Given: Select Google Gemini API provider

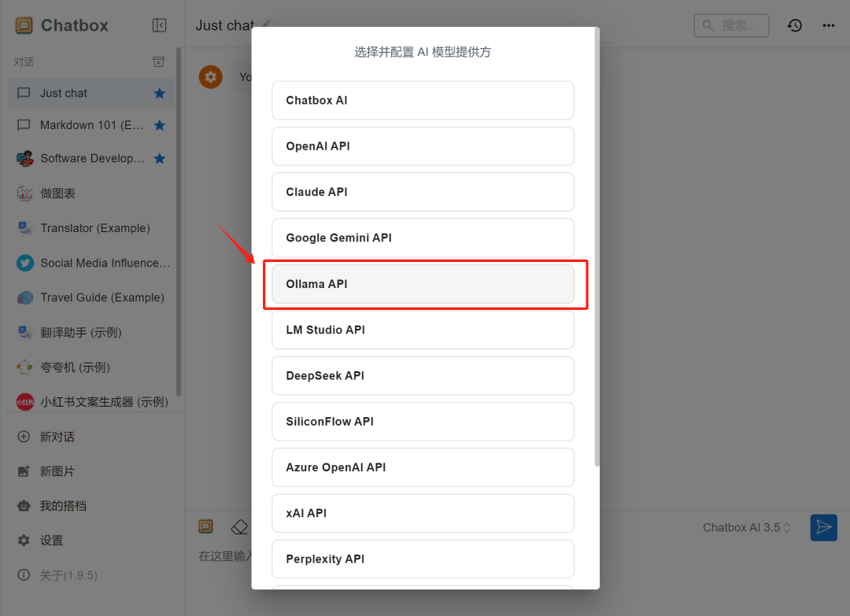Looking at the screenshot, I should [423, 238].
